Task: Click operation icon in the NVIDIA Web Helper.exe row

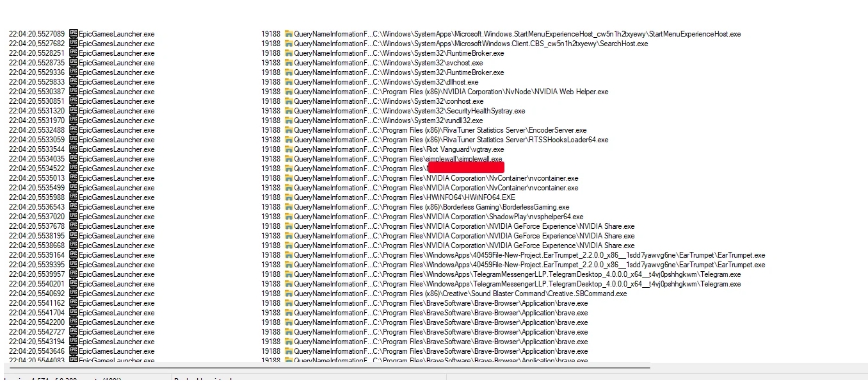Action: (288, 92)
